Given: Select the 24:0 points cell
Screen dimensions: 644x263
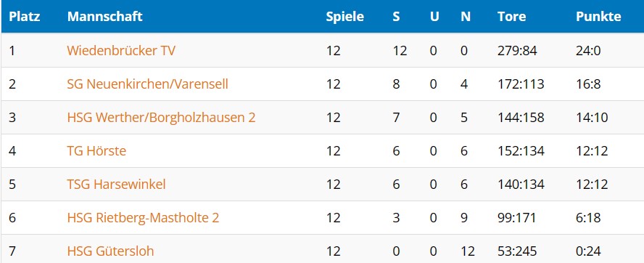Looking at the screenshot, I should pos(588,51).
